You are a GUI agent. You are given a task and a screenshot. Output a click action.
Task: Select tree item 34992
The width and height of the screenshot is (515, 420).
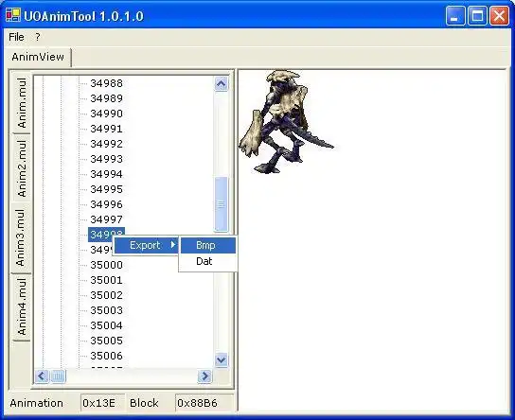point(106,144)
